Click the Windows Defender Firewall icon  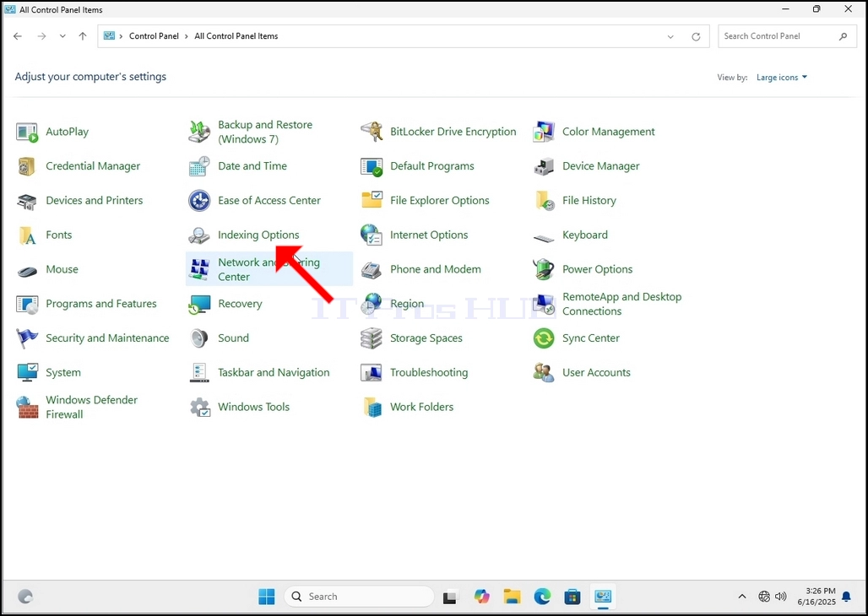click(26, 408)
